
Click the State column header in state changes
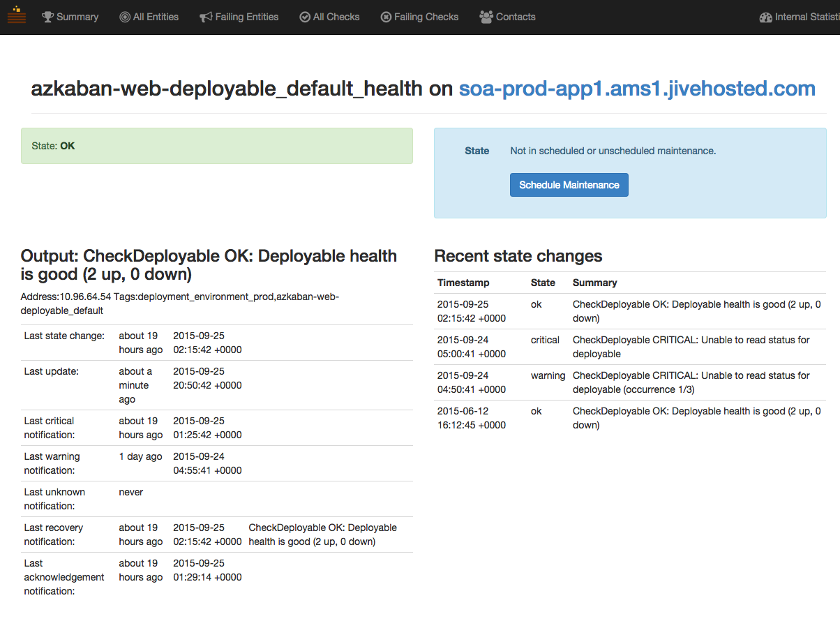click(543, 283)
